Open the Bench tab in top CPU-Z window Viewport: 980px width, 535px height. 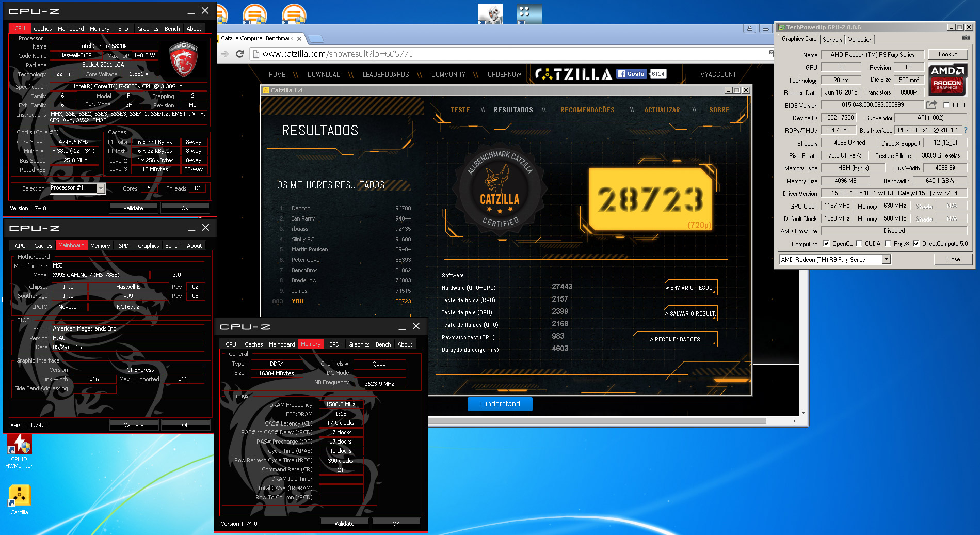click(172, 29)
